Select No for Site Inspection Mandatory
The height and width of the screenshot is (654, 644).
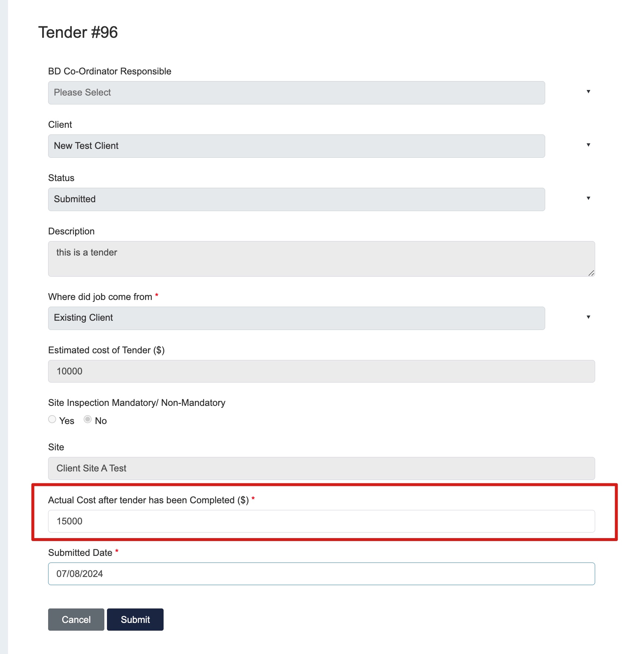88,419
